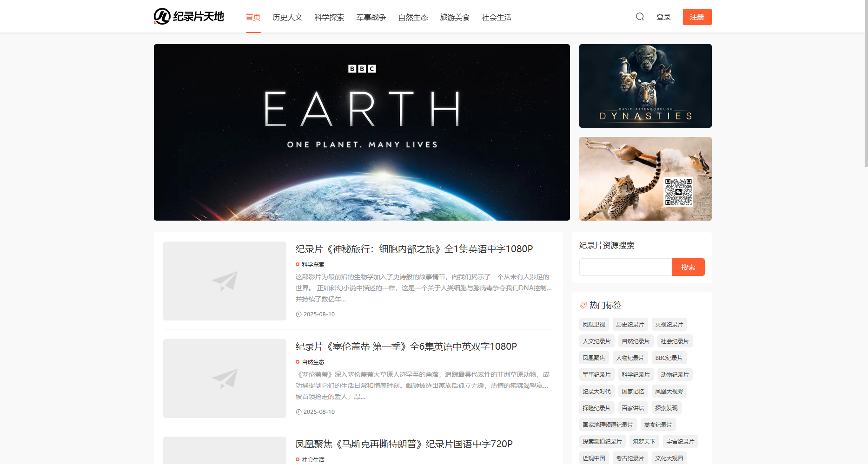Click the clock icon beside second 2025-08-10 date

pos(298,412)
